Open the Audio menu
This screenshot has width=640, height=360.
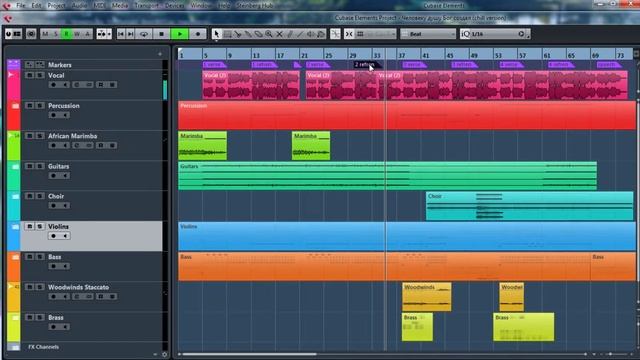[x=79, y=6]
